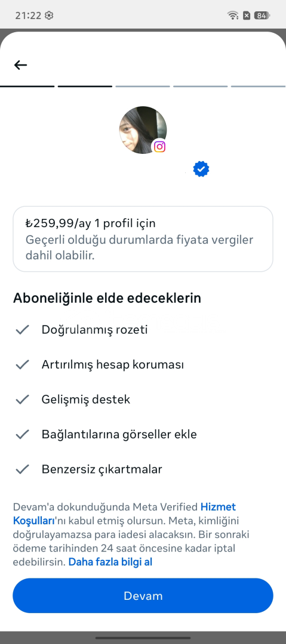Screen dimensions: 286x644
Task: Tap the blue verified badge icon
Action: coord(201,169)
